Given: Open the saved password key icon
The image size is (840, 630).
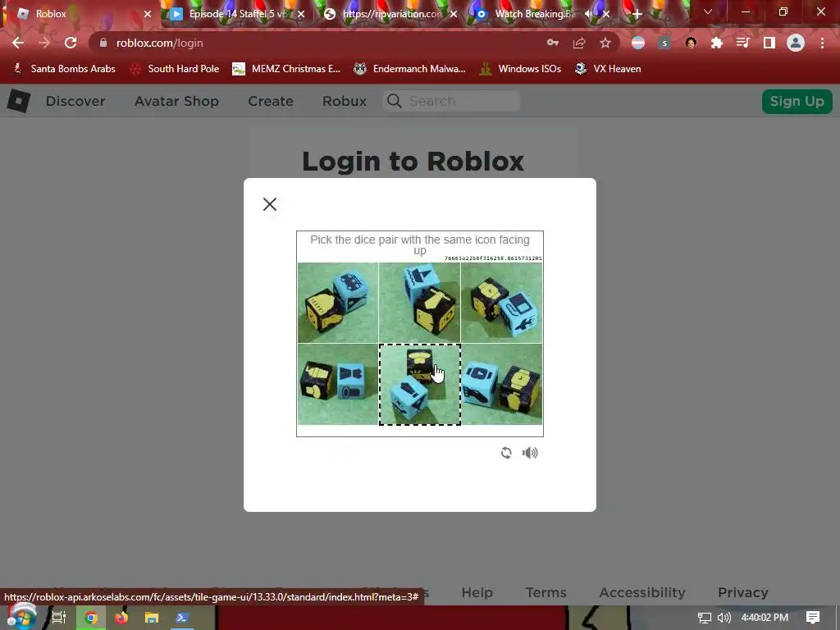Looking at the screenshot, I should coord(552,43).
